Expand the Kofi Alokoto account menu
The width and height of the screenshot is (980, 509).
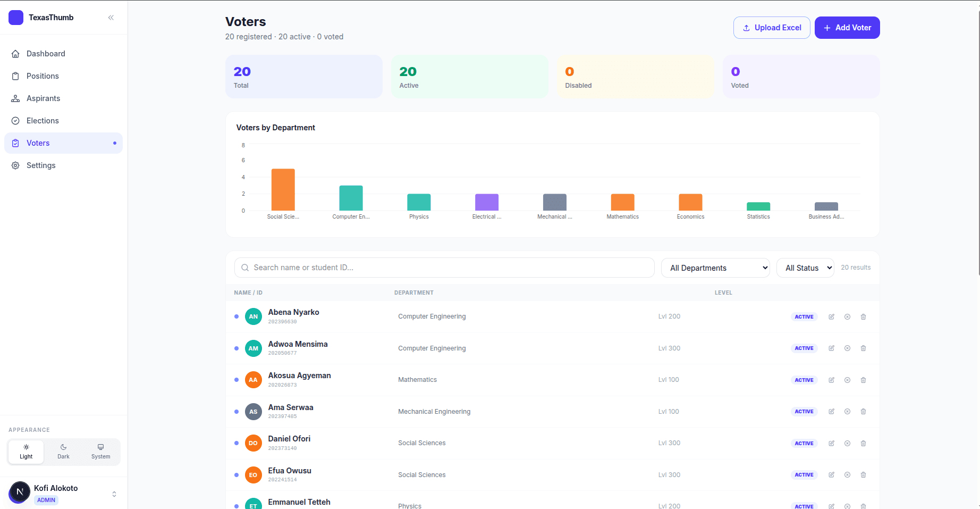[114, 494]
